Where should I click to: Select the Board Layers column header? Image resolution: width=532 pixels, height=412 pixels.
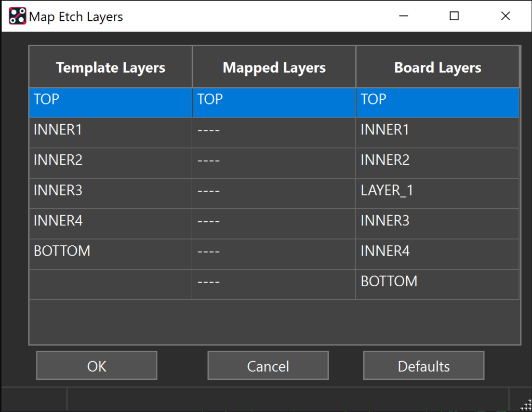[437, 67]
